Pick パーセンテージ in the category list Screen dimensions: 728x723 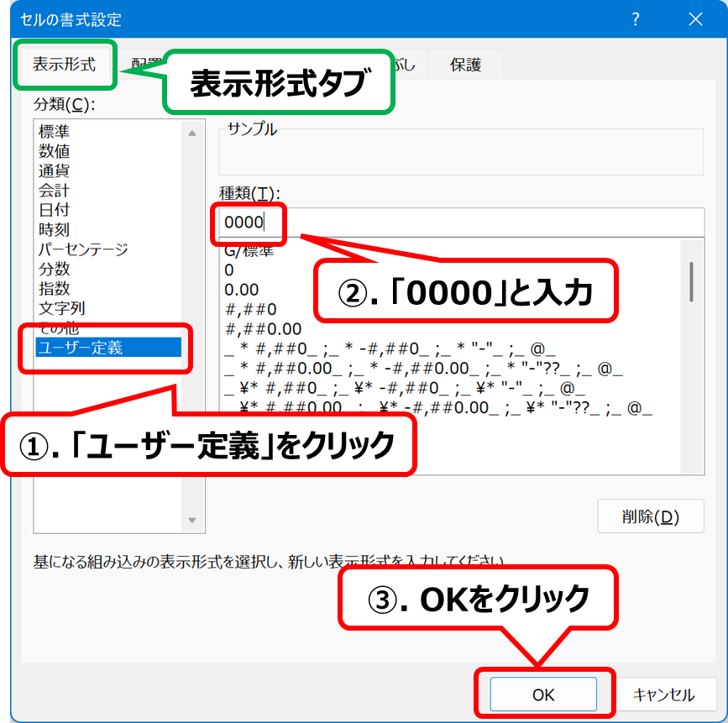click(x=83, y=249)
